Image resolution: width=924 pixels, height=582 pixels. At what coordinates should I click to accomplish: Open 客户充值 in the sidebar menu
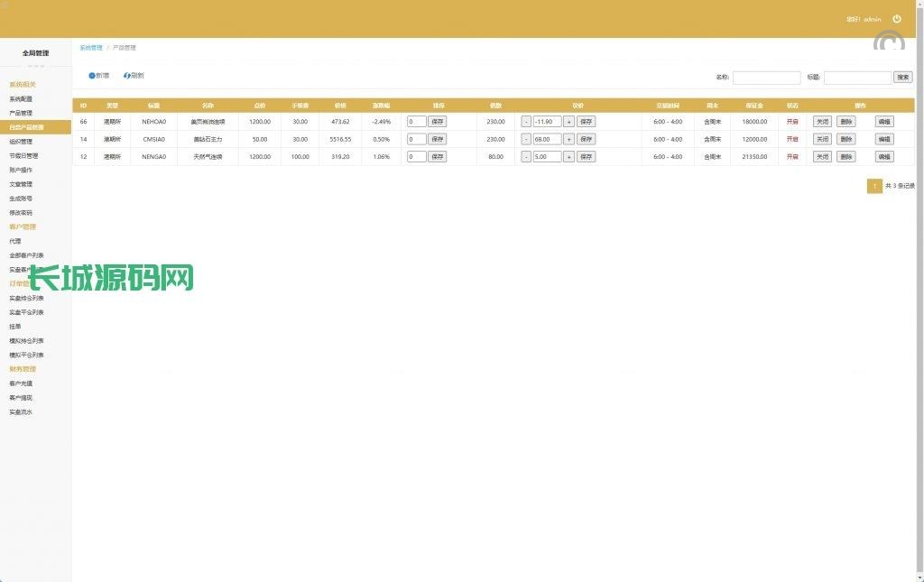[x=21, y=383]
